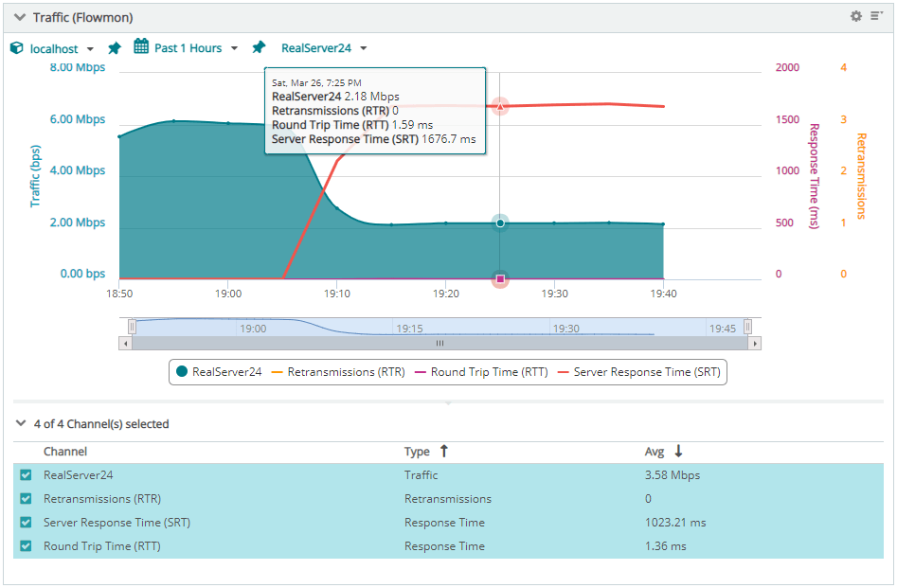Uncheck the RealServer24 channel checkbox
The height and width of the screenshot is (588, 897).
click(26, 475)
